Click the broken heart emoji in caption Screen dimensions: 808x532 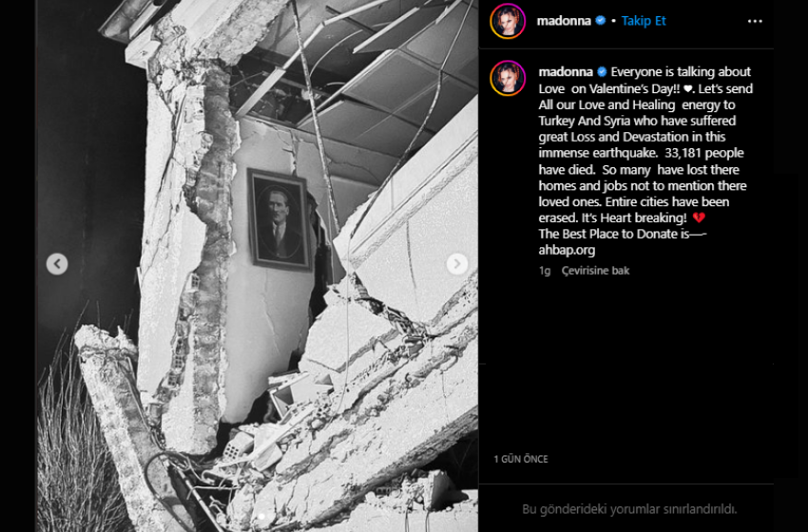click(x=699, y=218)
